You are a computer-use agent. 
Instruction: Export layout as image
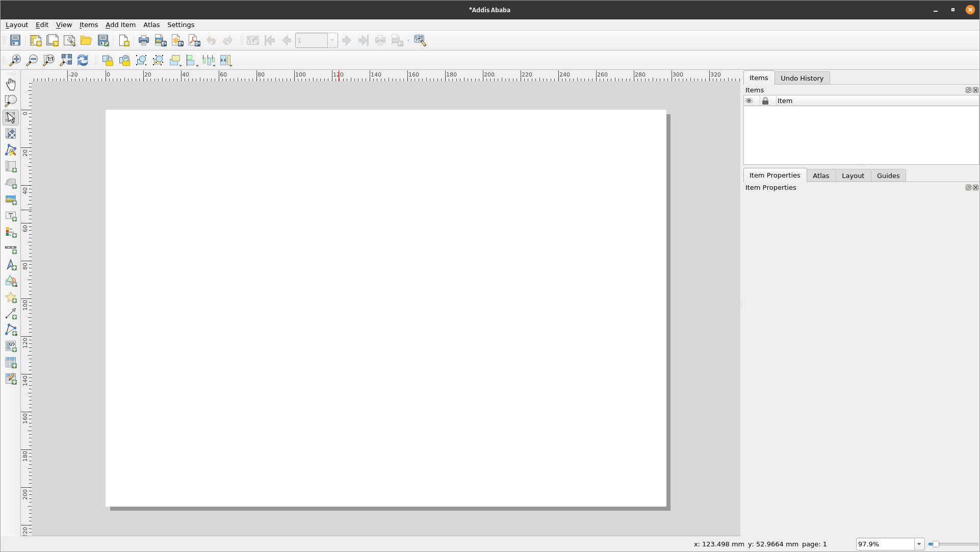tap(161, 40)
